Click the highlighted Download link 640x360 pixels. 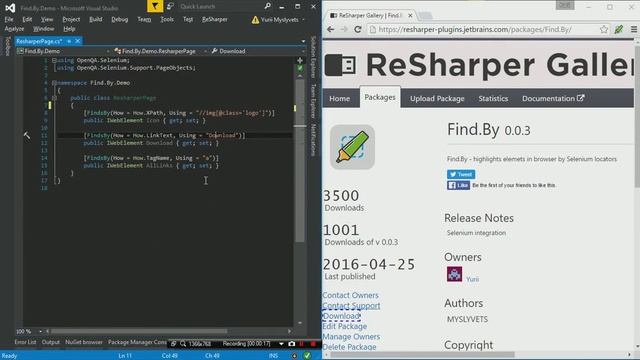tap(342, 316)
